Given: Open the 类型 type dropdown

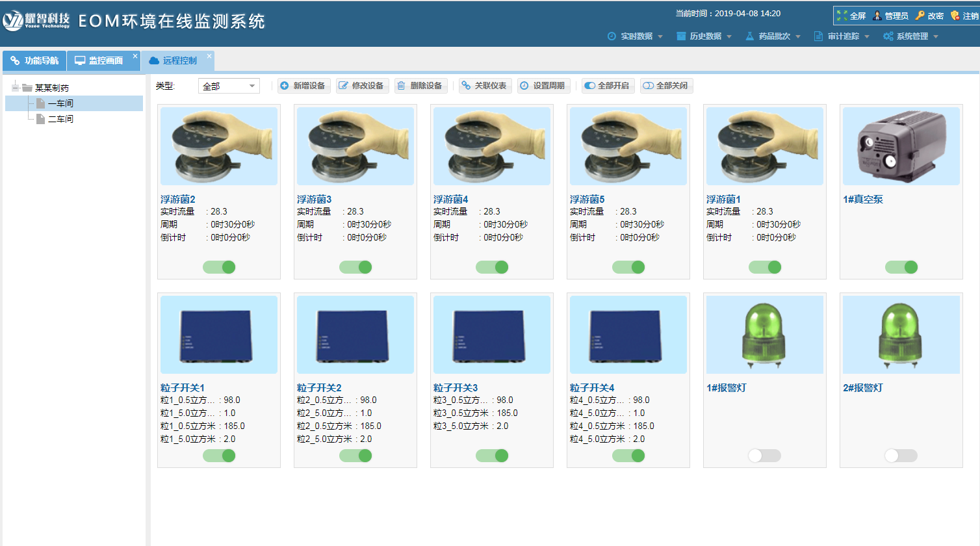Looking at the screenshot, I should pyautogui.click(x=228, y=85).
